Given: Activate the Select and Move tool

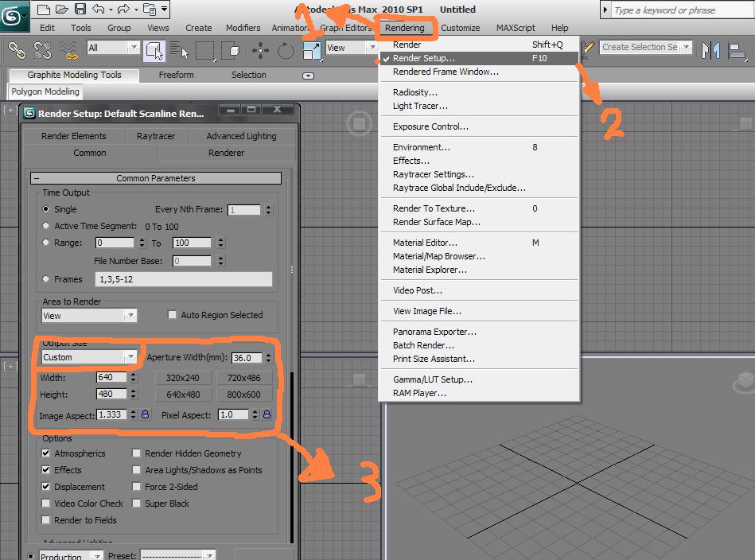Looking at the screenshot, I should [260, 50].
